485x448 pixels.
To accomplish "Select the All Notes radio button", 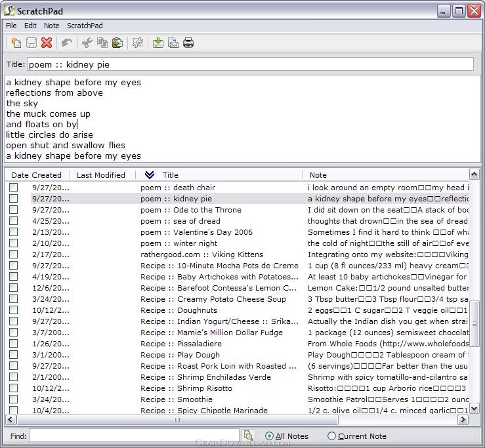I will (x=269, y=436).
